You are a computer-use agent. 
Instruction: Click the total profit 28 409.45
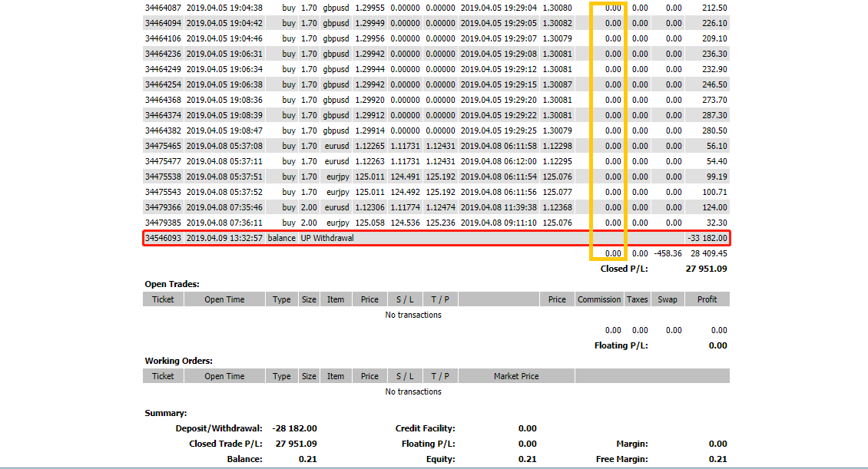[x=708, y=253]
